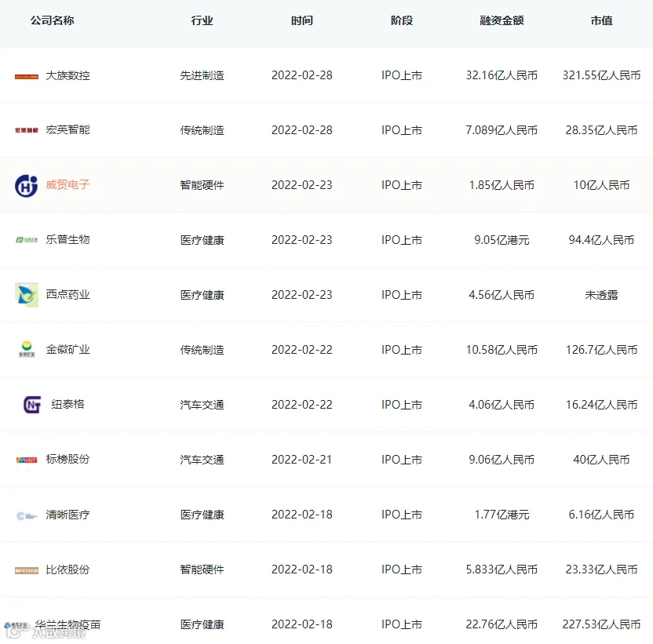The width and height of the screenshot is (653, 644).
Task: Open the 宏英智能 logo icon
Action: 26,130
